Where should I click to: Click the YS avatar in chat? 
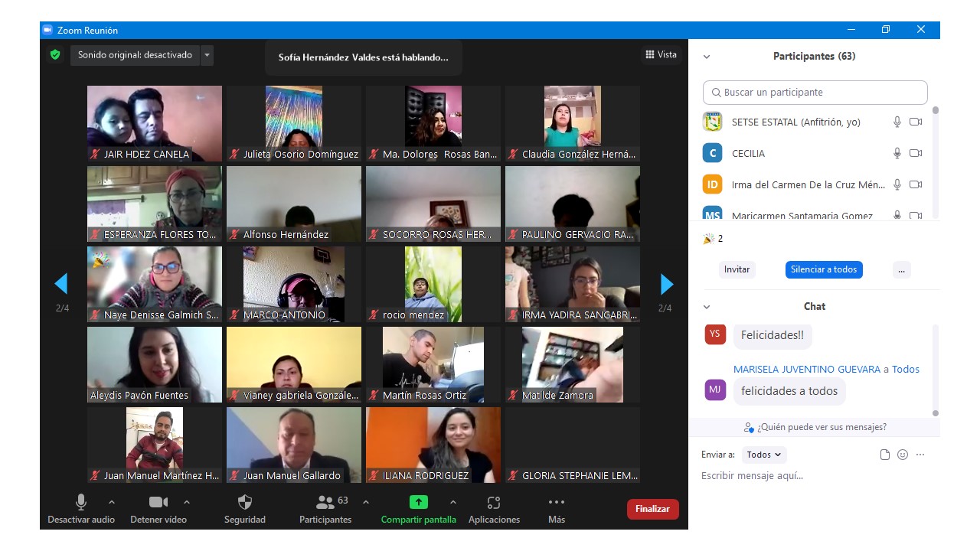(715, 334)
